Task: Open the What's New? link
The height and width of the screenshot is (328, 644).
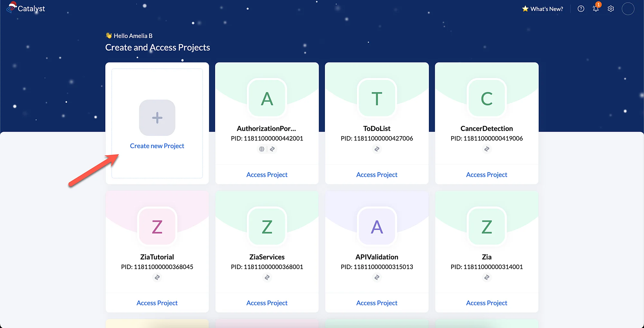Action: coord(547,9)
